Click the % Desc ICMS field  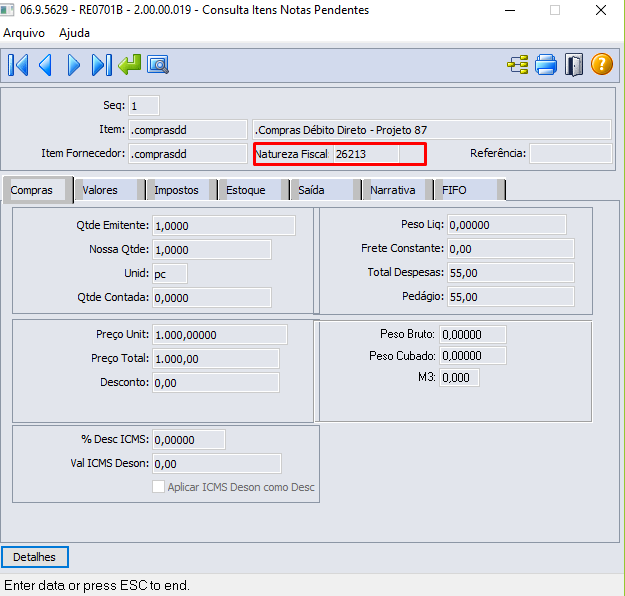(189, 440)
